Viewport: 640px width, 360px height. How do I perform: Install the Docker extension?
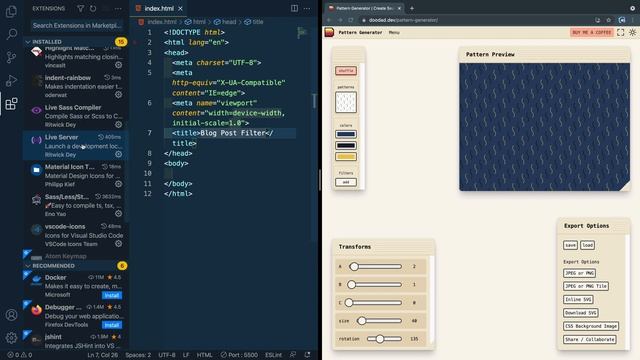[112, 295]
